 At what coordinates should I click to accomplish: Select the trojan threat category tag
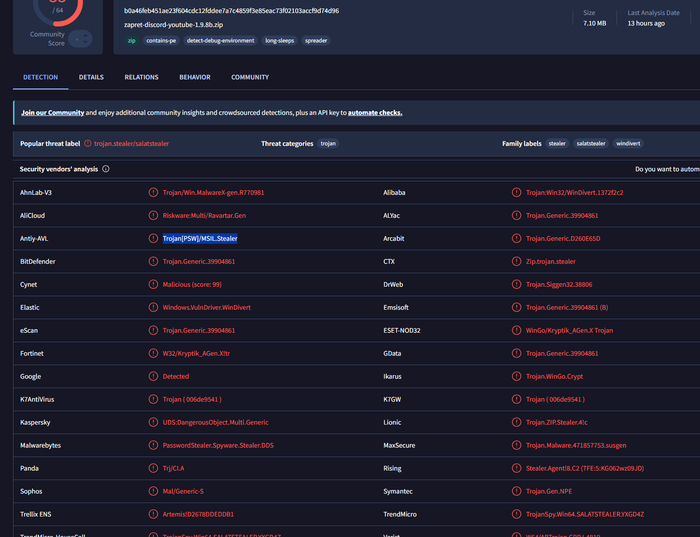[328, 143]
